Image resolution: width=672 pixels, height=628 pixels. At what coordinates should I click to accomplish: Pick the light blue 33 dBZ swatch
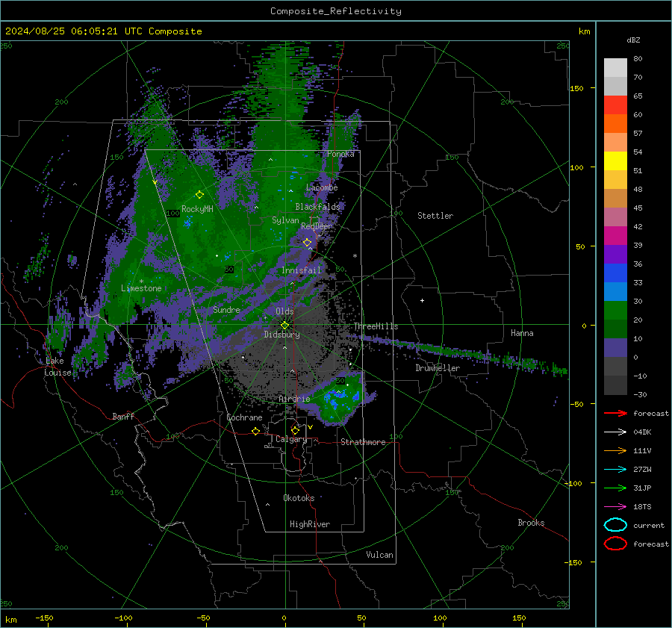(x=615, y=291)
